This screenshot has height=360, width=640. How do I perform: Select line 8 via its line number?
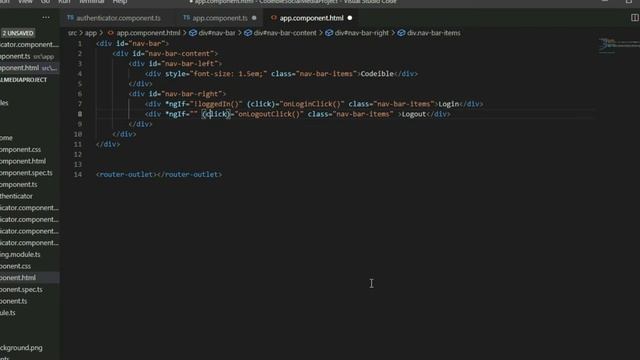[x=80, y=114]
